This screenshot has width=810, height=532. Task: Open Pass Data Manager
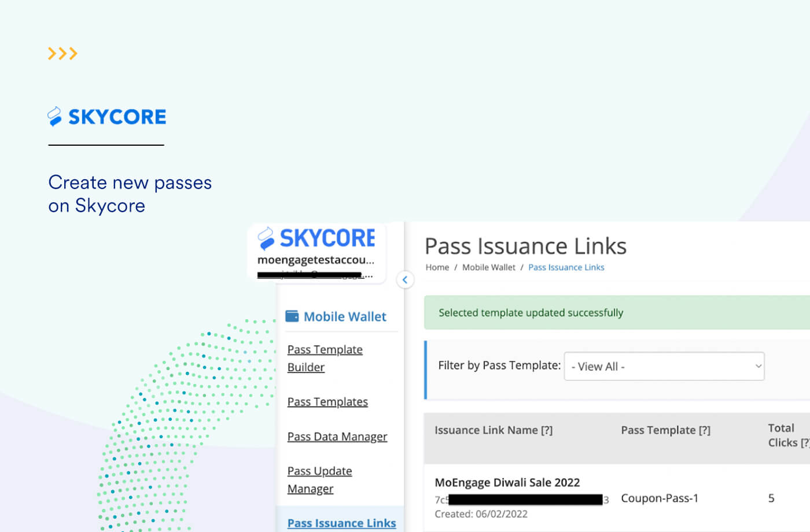[x=337, y=437]
